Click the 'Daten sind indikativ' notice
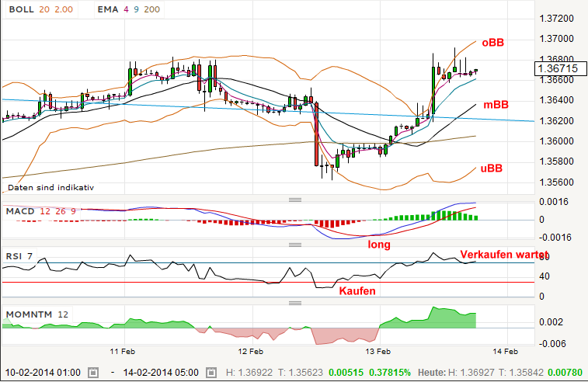 pos(50,187)
